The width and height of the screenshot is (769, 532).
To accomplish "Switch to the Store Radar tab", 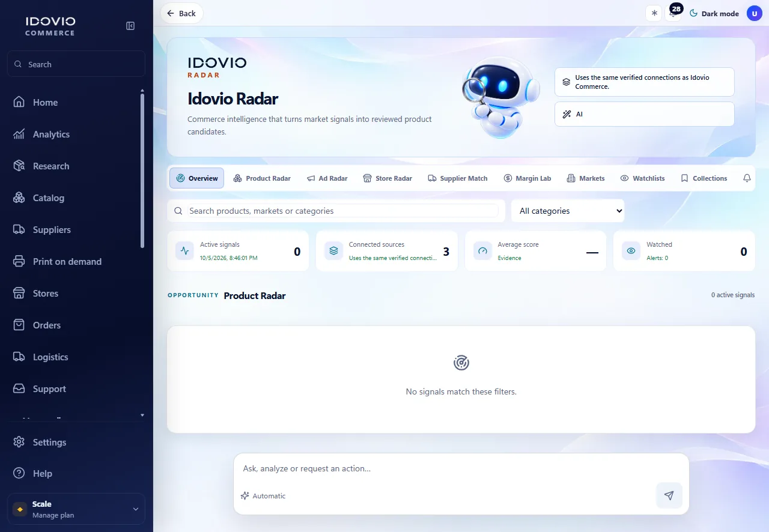I will pyautogui.click(x=388, y=178).
